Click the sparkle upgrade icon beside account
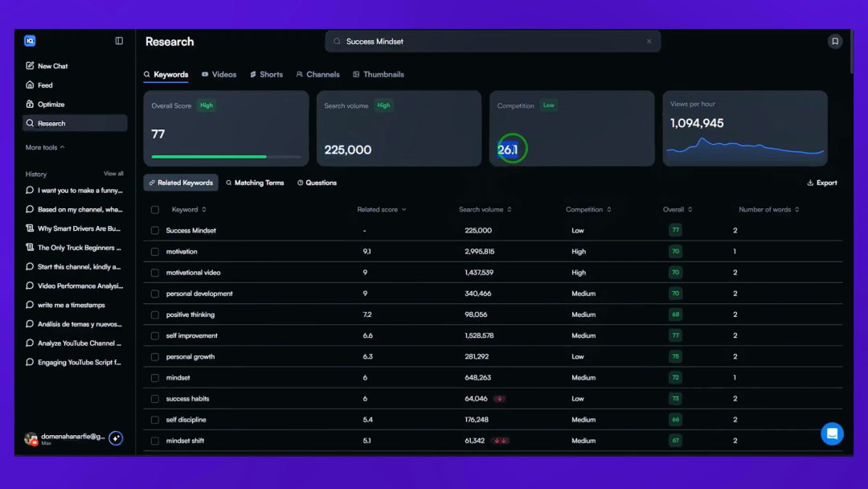The width and height of the screenshot is (868, 489). [x=116, y=438]
